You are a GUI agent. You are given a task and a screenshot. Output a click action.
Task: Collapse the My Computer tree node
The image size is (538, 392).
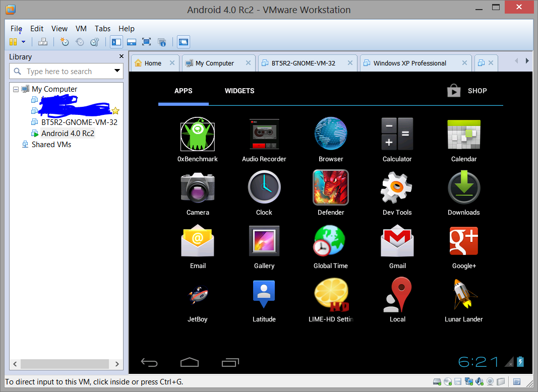[17, 89]
